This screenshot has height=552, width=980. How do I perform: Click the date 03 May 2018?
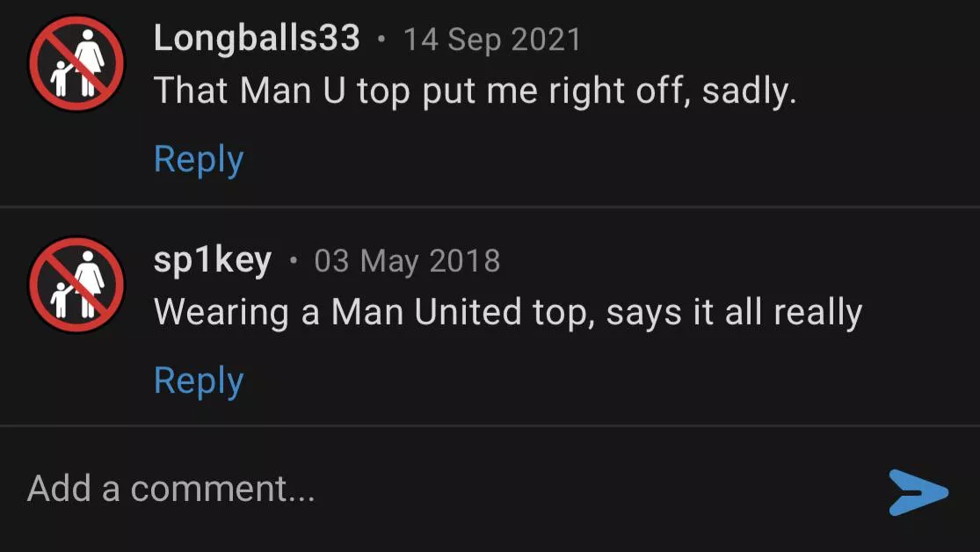click(408, 260)
